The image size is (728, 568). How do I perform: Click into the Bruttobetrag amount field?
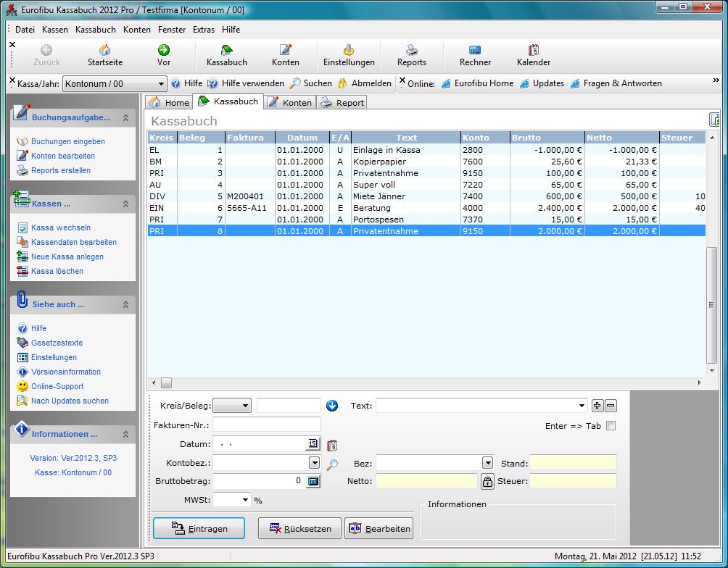[258, 481]
